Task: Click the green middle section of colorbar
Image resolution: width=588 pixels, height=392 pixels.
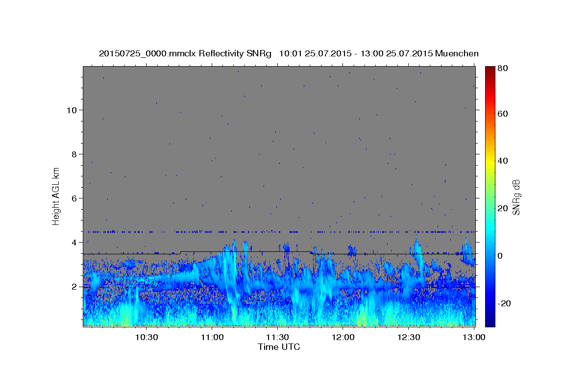Action: coord(490,196)
